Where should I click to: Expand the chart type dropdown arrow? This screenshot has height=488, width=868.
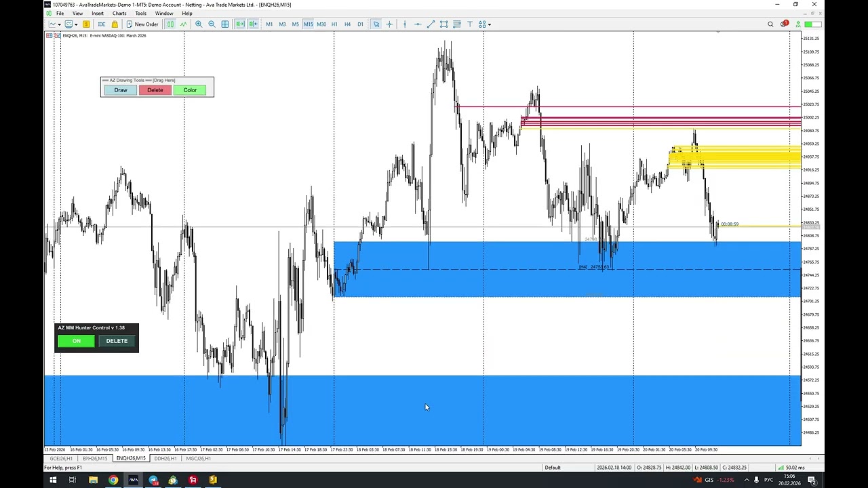pos(59,24)
